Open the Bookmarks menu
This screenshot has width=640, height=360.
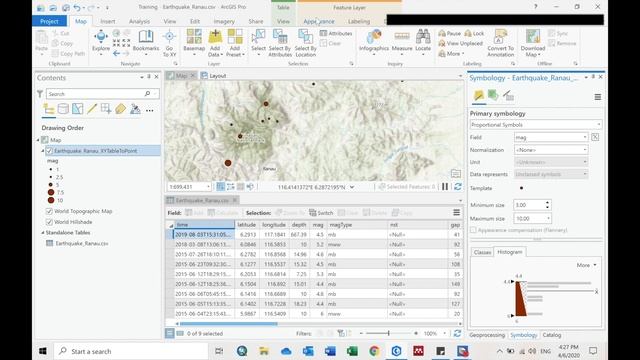pyautogui.click(x=146, y=41)
